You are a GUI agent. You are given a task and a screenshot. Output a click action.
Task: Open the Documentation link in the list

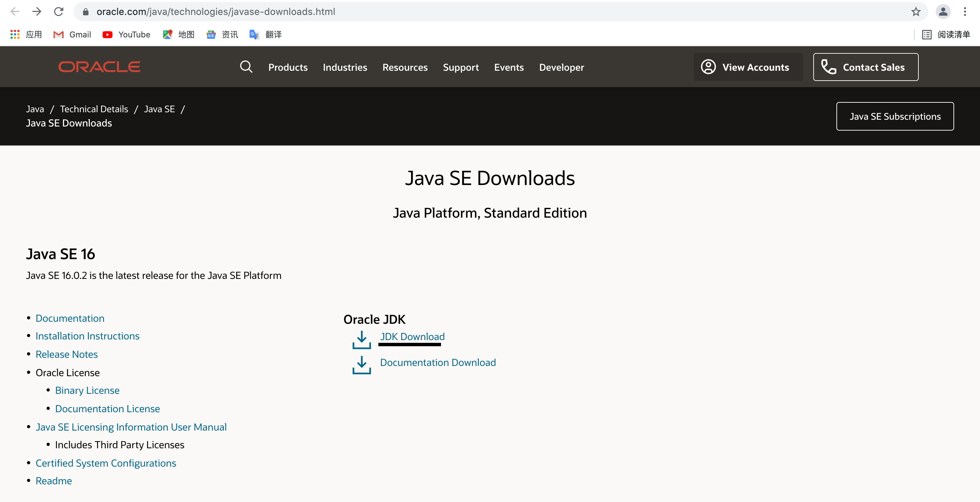pyautogui.click(x=70, y=318)
